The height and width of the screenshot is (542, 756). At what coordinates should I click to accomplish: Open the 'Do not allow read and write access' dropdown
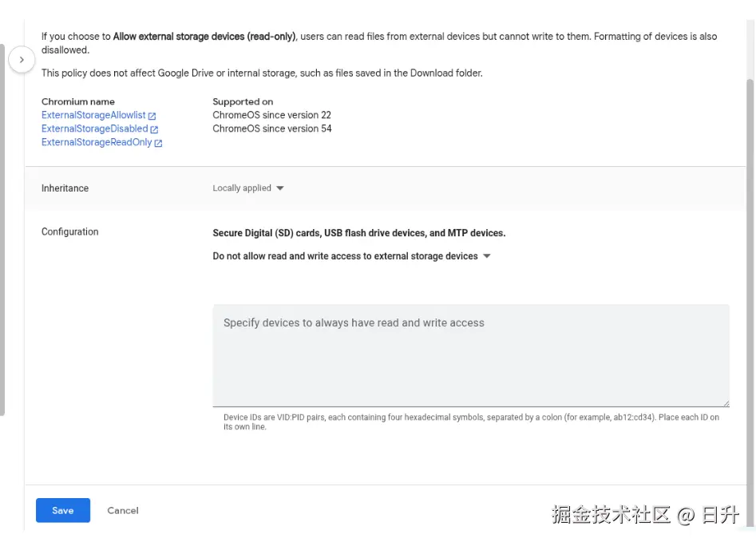[345, 256]
